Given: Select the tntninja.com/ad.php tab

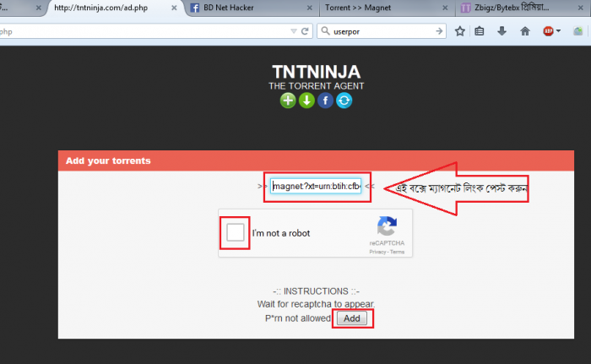Looking at the screenshot, I should pos(115,8).
